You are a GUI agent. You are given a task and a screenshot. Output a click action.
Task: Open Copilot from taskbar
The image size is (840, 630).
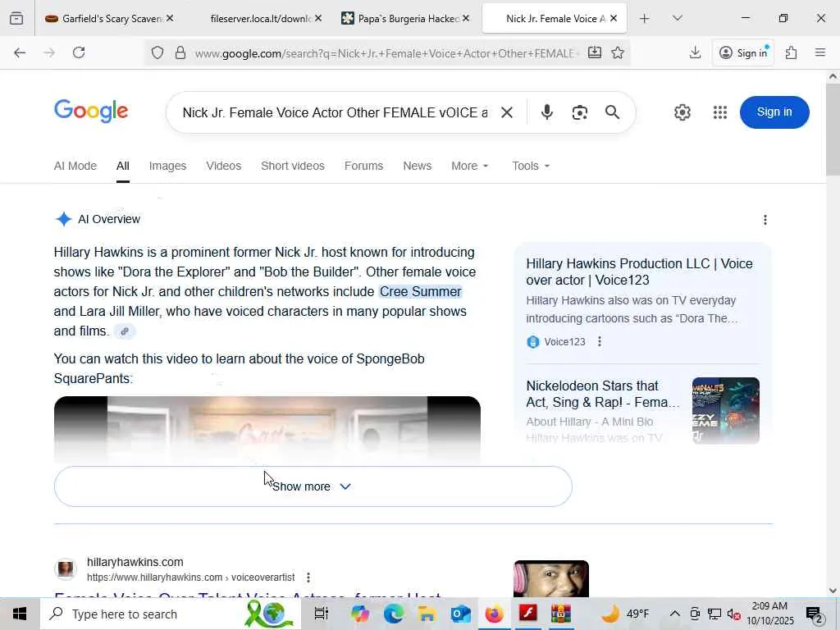pos(360,614)
